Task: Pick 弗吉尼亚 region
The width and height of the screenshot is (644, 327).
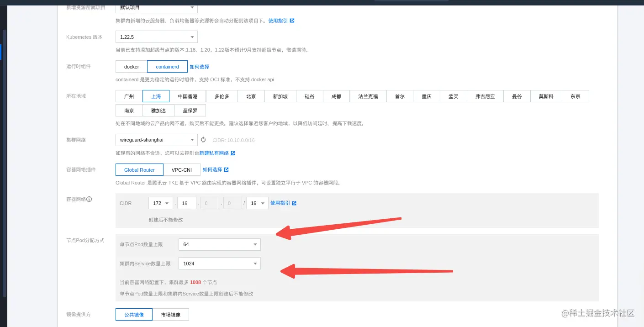Action: (x=485, y=96)
